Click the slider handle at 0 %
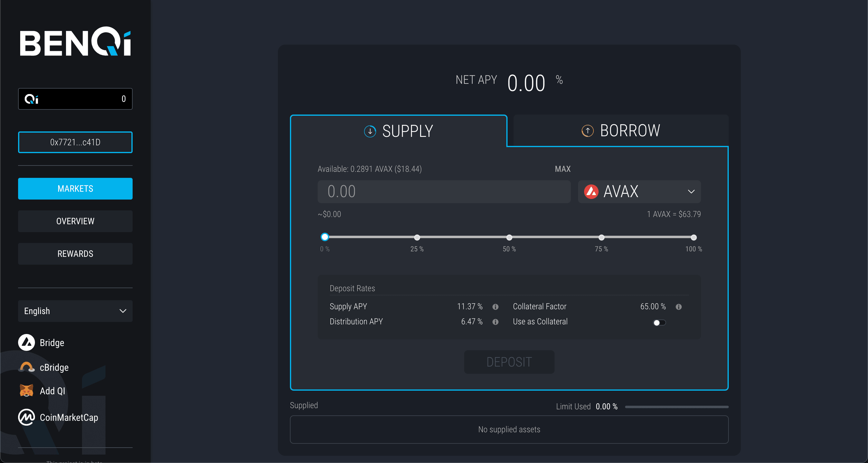 (x=325, y=237)
